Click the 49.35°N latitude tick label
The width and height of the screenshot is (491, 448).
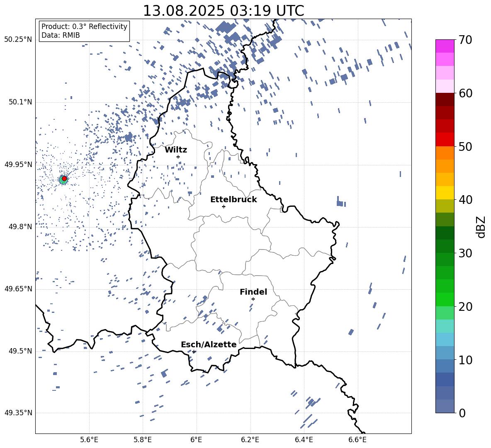(18, 413)
